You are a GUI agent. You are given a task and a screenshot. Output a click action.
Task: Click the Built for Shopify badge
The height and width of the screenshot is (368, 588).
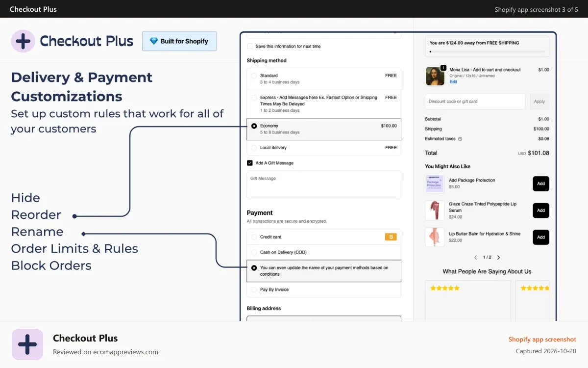pyautogui.click(x=179, y=41)
